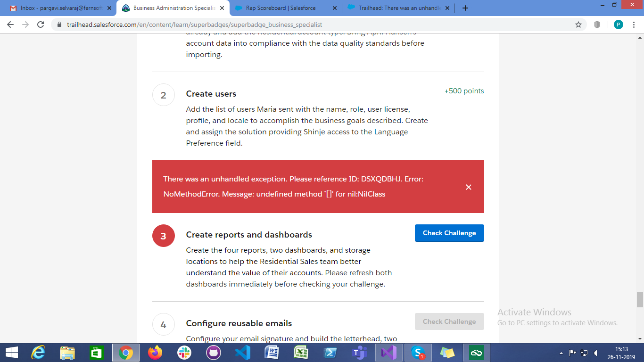Open Microsoft Teams from the taskbar

point(360,353)
